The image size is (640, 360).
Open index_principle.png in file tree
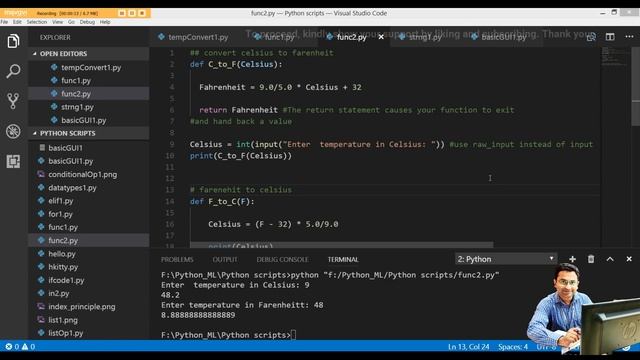click(x=89, y=307)
